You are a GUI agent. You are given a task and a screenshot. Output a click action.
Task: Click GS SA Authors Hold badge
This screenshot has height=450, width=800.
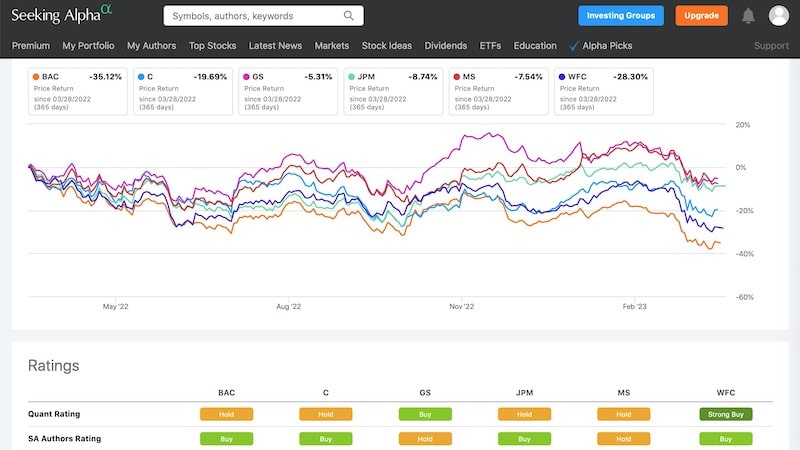[425, 439]
